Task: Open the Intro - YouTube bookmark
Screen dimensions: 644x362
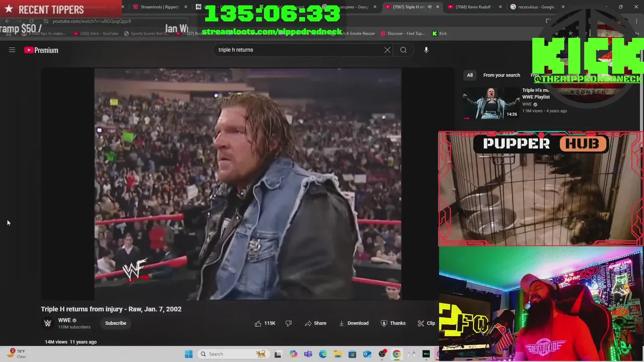Action: coord(96,34)
